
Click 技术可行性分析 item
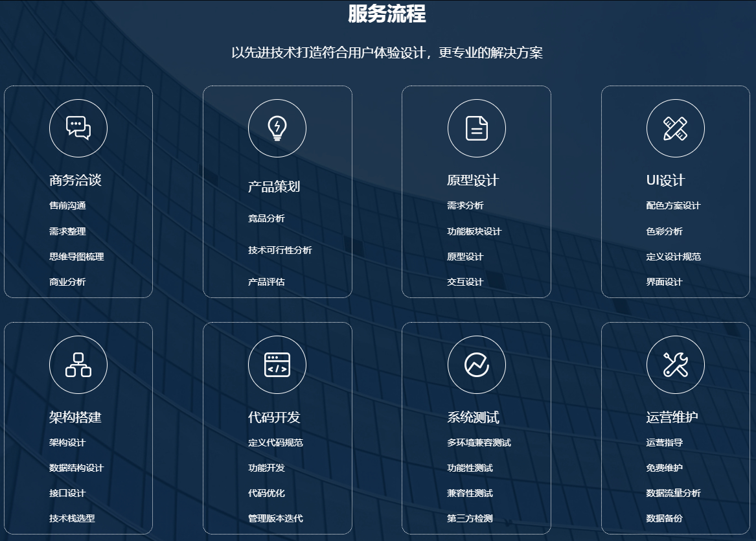(x=280, y=250)
